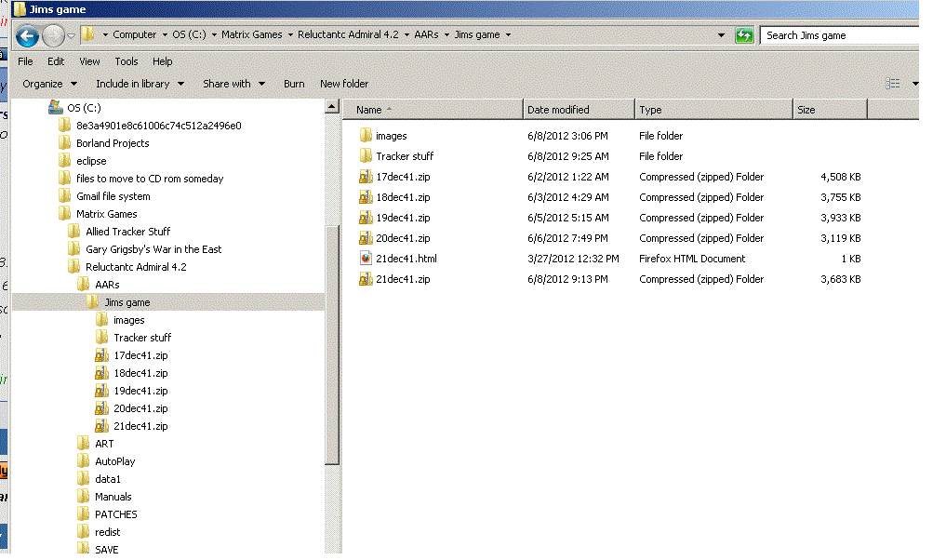Click the folder icon in the address bar
Image resolution: width=946 pixels, height=560 pixels.
tap(88, 34)
